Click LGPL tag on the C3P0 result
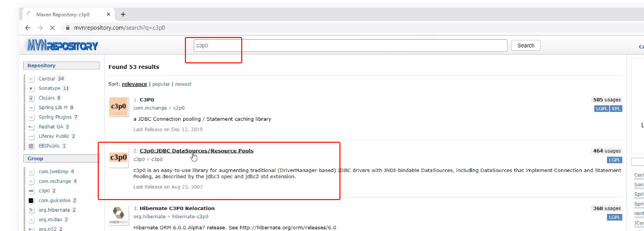 [602, 109]
